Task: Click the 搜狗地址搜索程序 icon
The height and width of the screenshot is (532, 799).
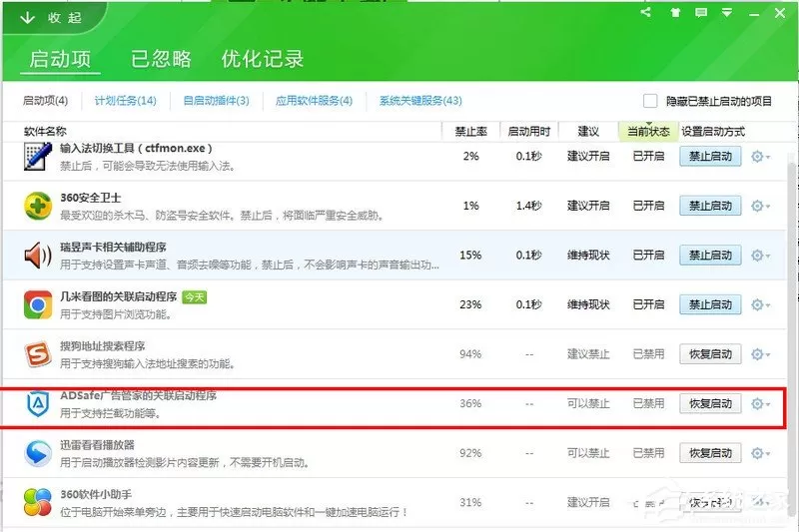Action: coord(38,354)
